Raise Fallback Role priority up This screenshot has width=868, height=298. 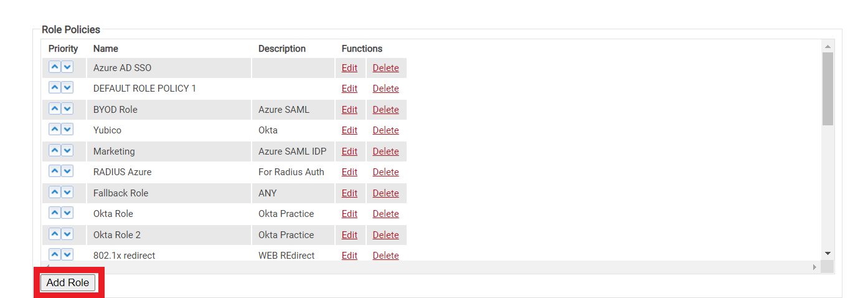[x=55, y=193]
